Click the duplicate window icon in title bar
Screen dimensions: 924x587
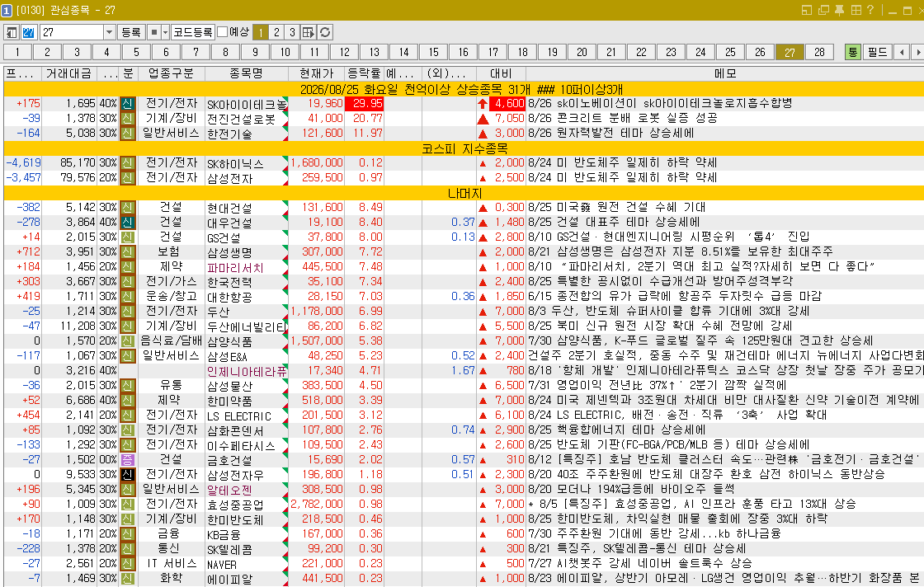click(823, 10)
